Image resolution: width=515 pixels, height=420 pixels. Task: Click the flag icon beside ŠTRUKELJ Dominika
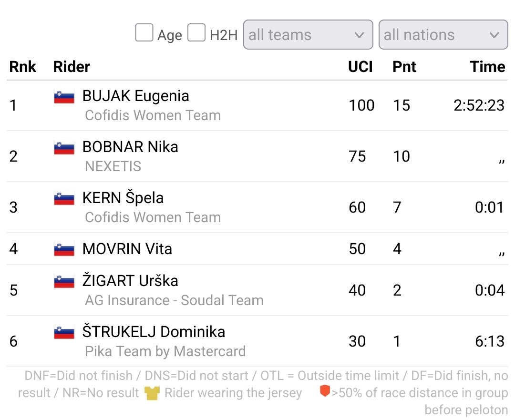coord(64,333)
